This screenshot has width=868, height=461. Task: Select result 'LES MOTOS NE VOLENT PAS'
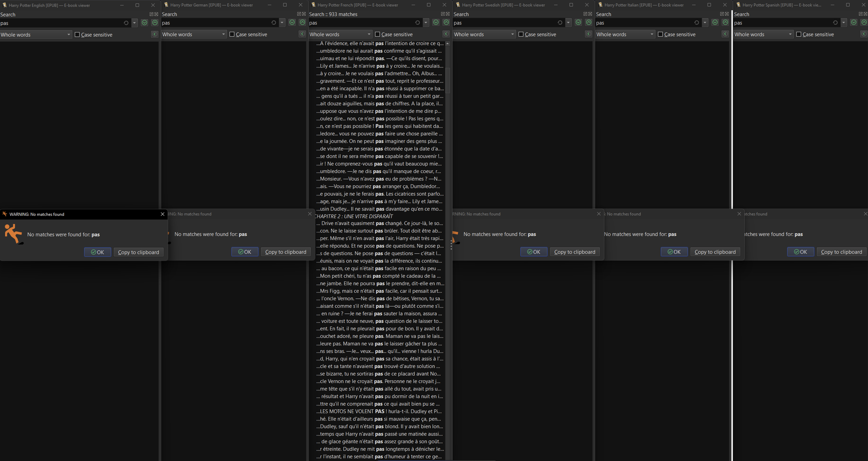click(380, 411)
